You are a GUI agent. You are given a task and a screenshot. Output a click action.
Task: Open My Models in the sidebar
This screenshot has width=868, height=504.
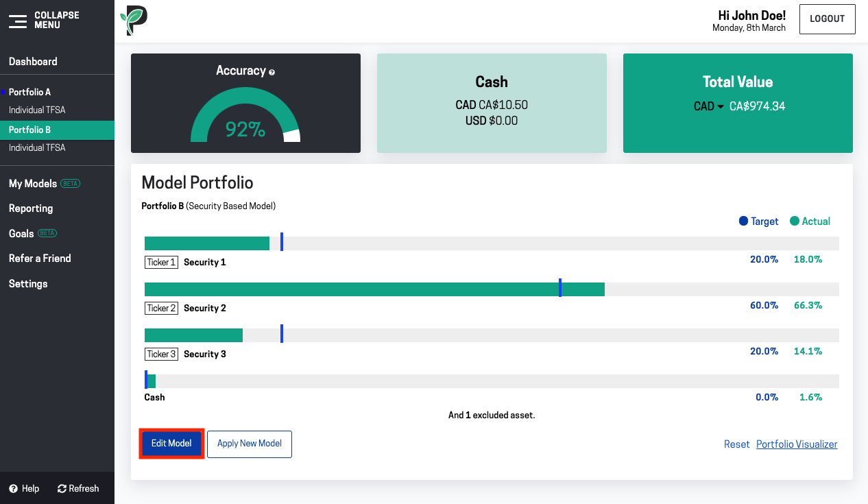click(33, 184)
